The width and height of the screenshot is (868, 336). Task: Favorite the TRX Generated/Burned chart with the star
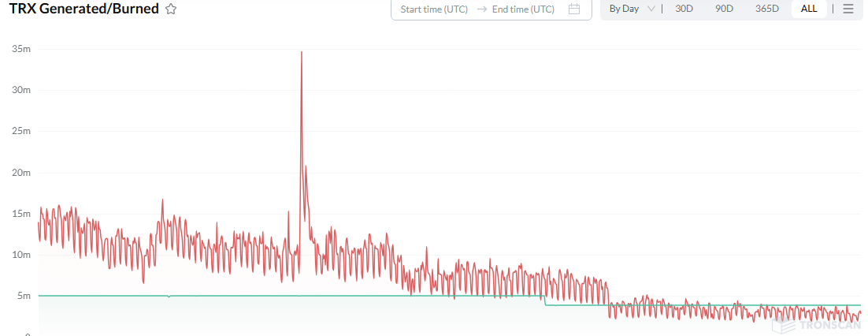click(171, 9)
